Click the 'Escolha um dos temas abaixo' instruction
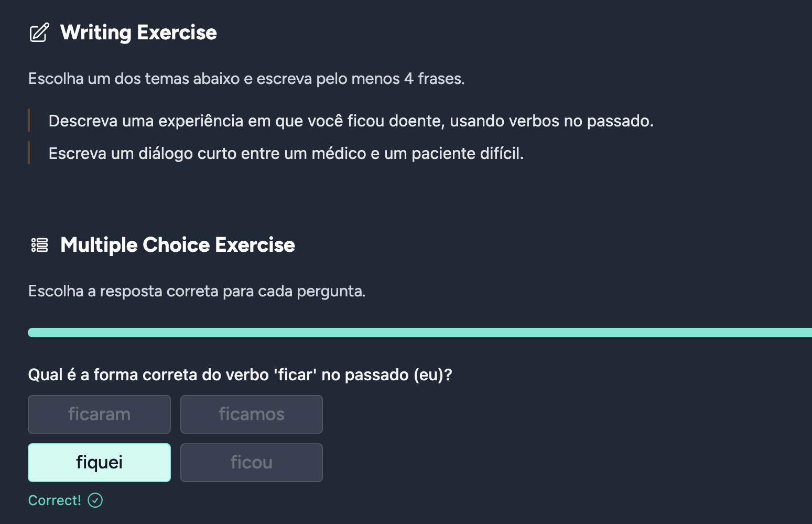The height and width of the screenshot is (524, 812). [246, 79]
